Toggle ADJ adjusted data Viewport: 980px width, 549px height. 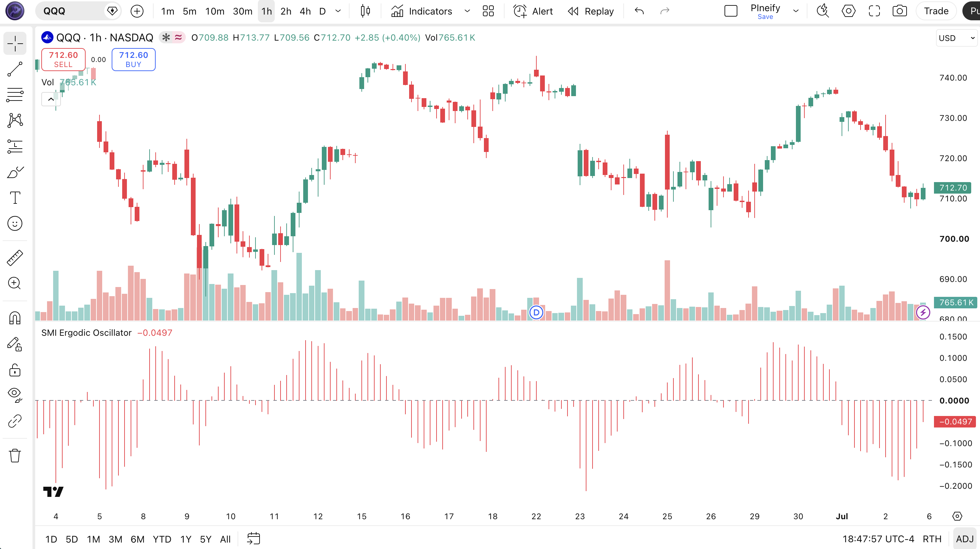[965, 539]
